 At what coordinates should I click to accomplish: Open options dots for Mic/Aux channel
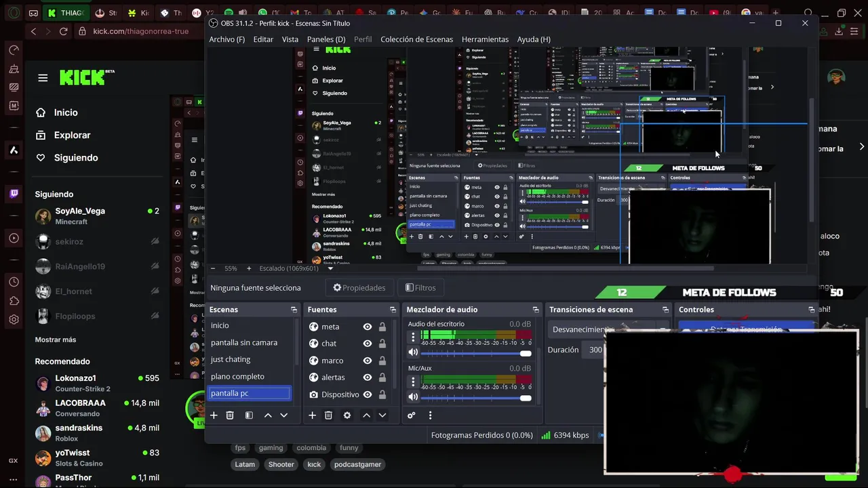(413, 382)
